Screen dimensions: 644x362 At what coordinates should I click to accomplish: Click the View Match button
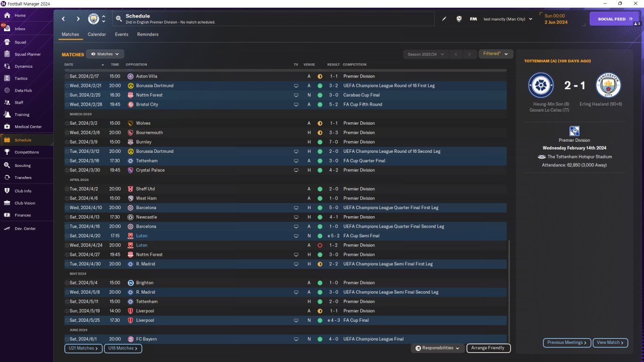click(610, 343)
